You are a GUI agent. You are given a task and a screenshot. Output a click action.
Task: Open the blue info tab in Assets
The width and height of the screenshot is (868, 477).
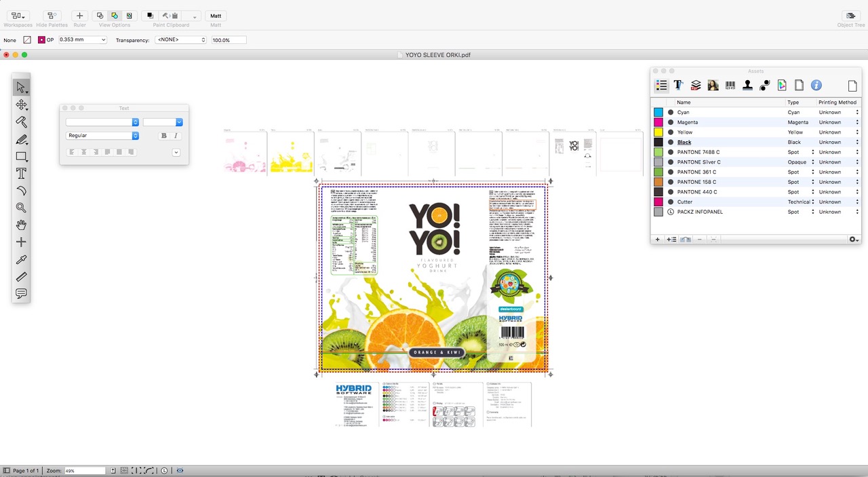(x=816, y=85)
